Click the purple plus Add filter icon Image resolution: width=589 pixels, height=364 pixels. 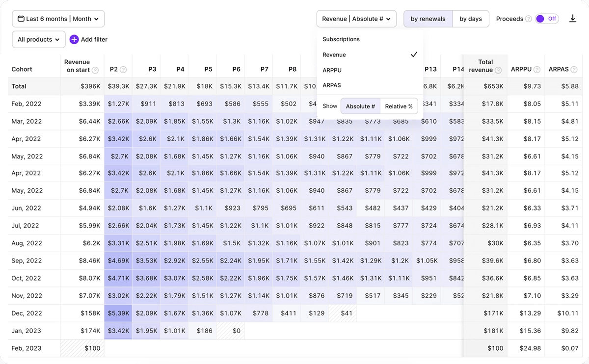pos(74,39)
